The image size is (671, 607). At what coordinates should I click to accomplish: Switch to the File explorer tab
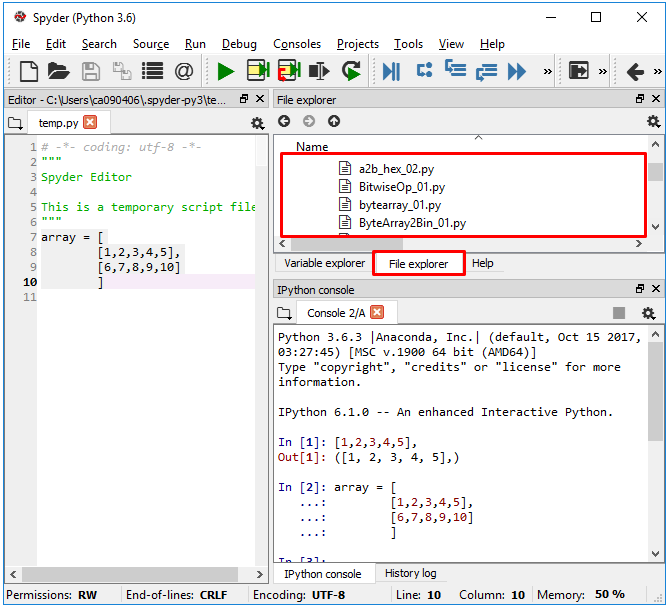point(419,264)
